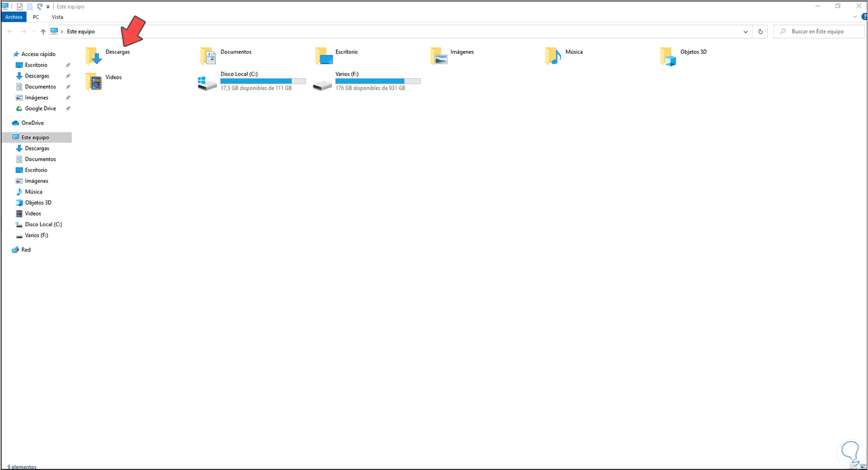
Task: Open the PC ribbon tab
Action: coord(36,17)
